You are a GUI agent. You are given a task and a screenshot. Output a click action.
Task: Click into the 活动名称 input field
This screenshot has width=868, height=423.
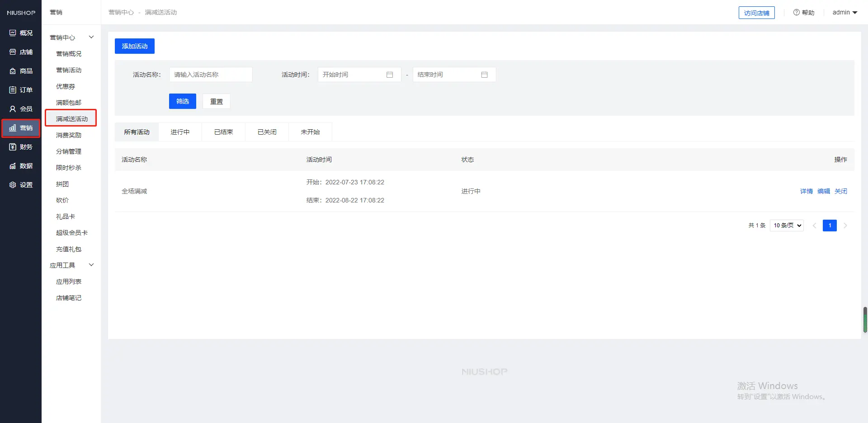point(211,75)
